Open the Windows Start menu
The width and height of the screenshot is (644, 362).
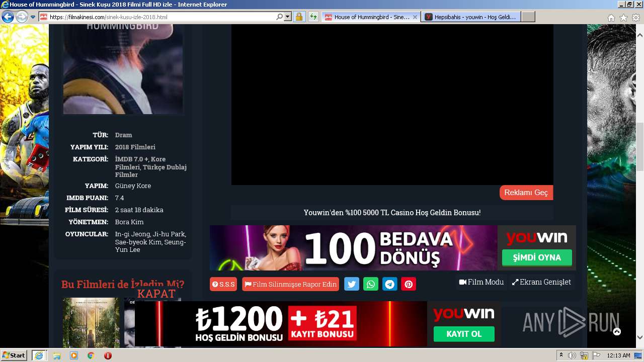(x=14, y=355)
